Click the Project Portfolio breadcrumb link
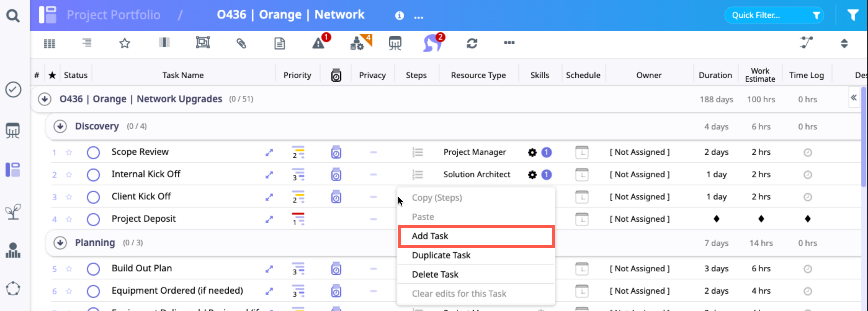 [113, 15]
